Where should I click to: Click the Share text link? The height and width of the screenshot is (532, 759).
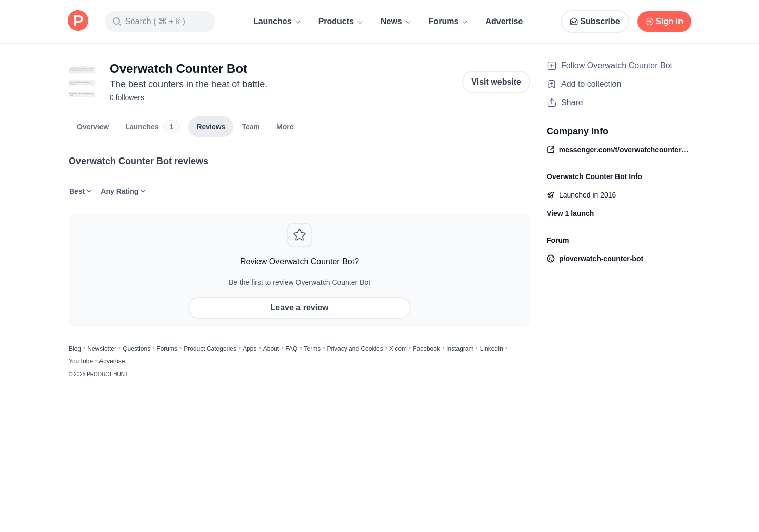click(x=572, y=103)
